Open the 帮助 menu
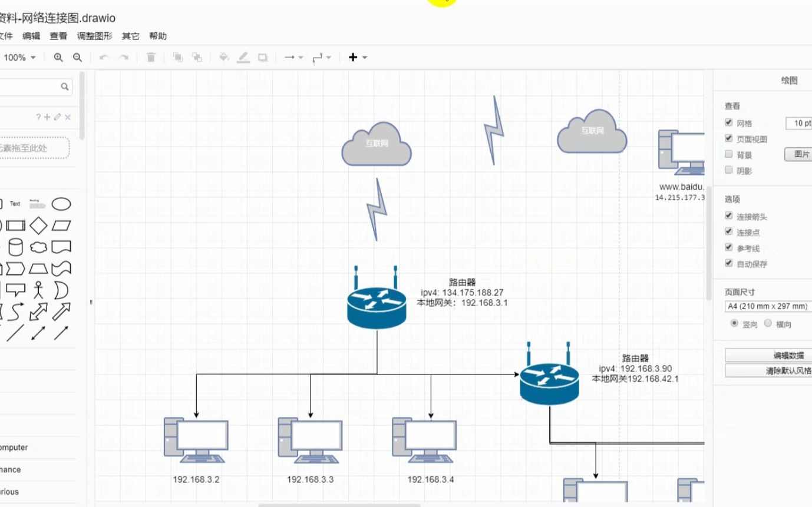The width and height of the screenshot is (812, 507). (x=158, y=36)
